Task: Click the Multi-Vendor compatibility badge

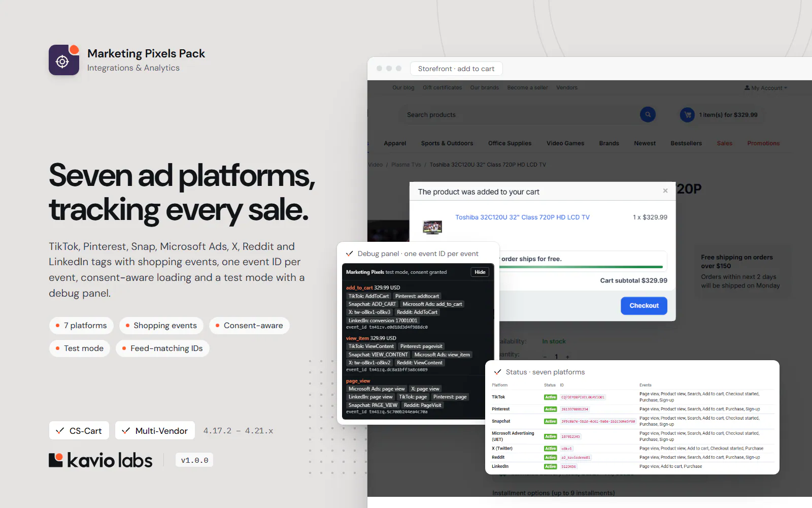Action: click(x=155, y=431)
